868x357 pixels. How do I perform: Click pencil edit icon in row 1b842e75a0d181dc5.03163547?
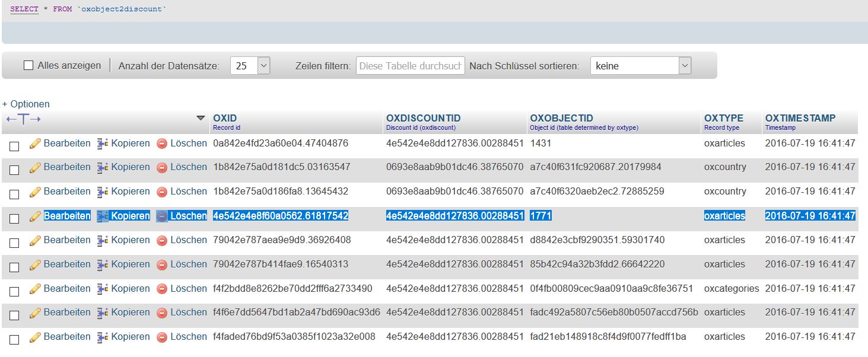pos(35,167)
